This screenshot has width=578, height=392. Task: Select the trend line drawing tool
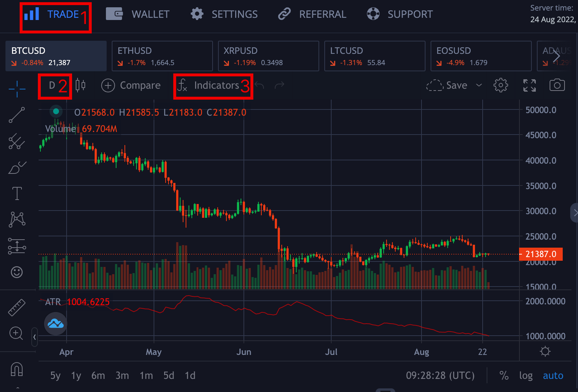click(x=17, y=115)
